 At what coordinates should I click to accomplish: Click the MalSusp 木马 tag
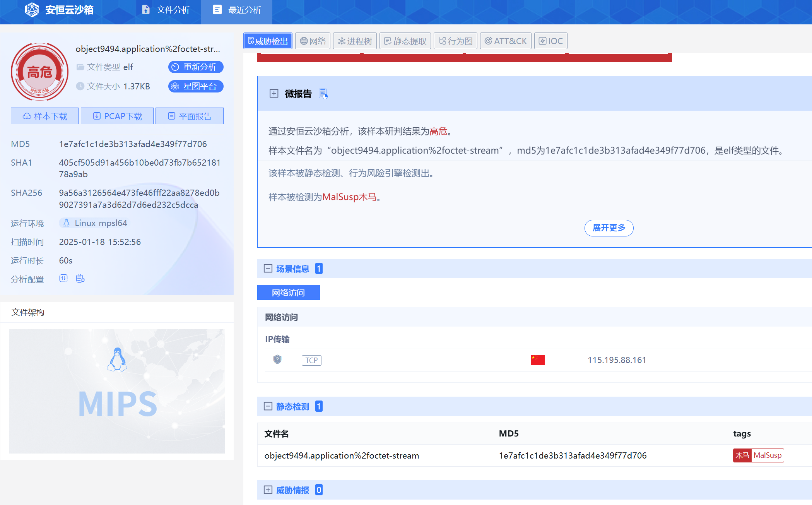tap(758, 455)
